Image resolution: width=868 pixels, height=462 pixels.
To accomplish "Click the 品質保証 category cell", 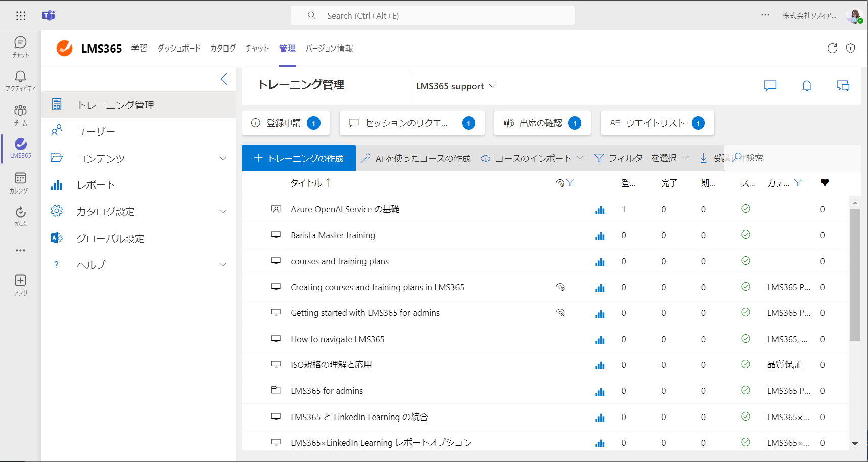I will tap(784, 365).
